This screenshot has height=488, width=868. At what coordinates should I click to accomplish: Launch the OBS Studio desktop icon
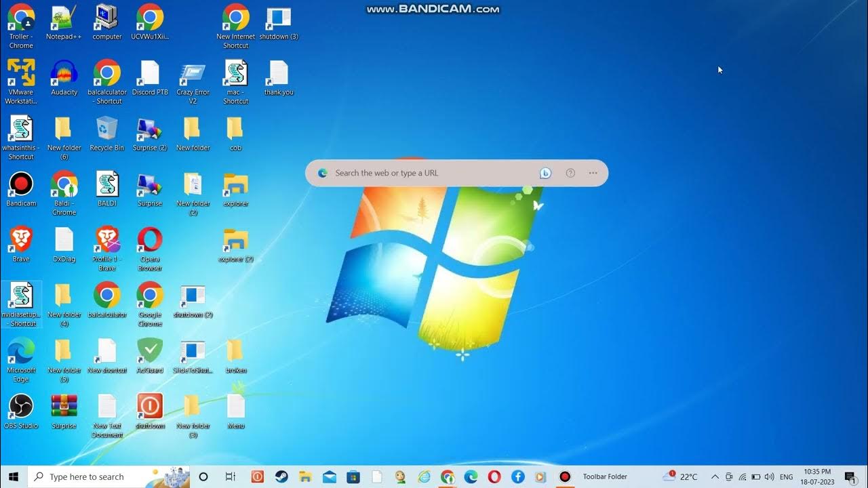click(21, 411)
